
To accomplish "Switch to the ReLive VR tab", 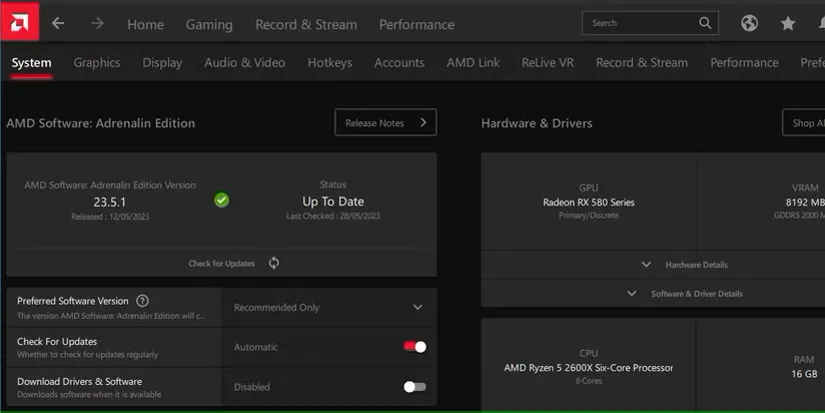I will (x=548, y=63).
